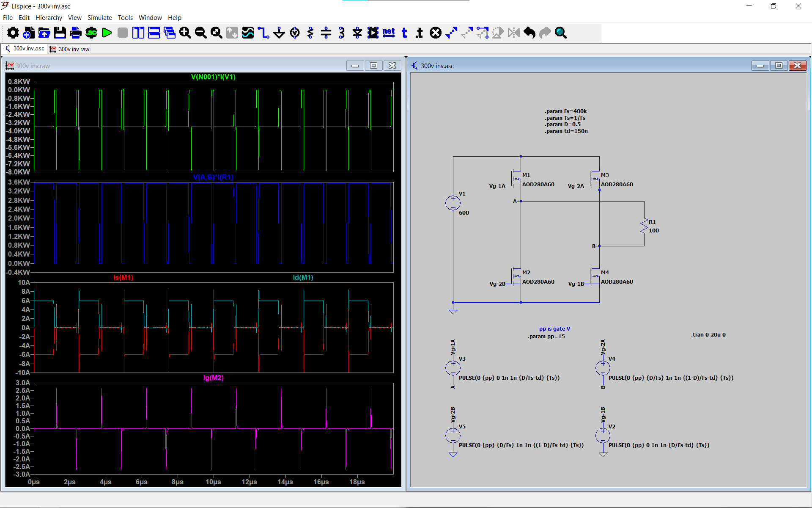The image size is (812, 508).
Task: Select the draw wire tool
Action: pyautogui.click(x=263, y=33)
